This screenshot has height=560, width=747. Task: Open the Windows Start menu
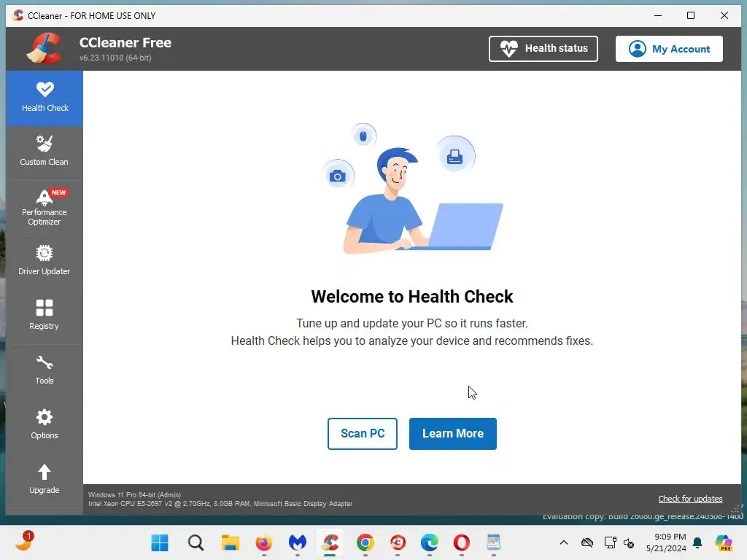(x=160, y=542)
